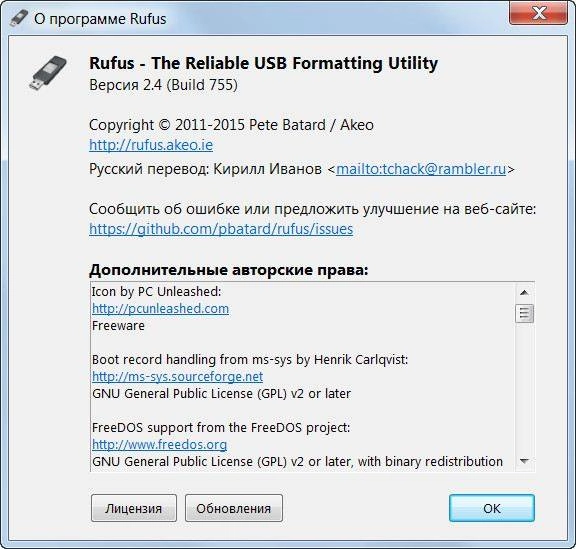This screenshot has height=549, width=576.
Task: Click the large Rufus USB drive icon
Action: point(48,73)
